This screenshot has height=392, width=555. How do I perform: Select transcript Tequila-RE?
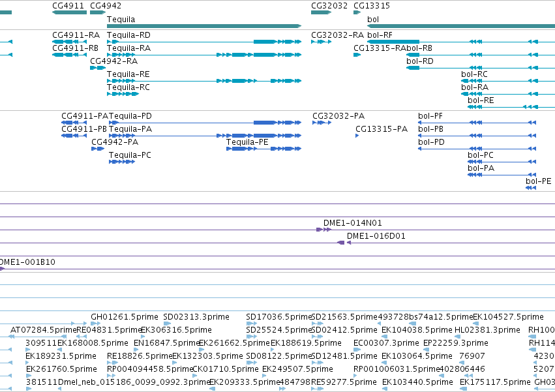point(204,81)
